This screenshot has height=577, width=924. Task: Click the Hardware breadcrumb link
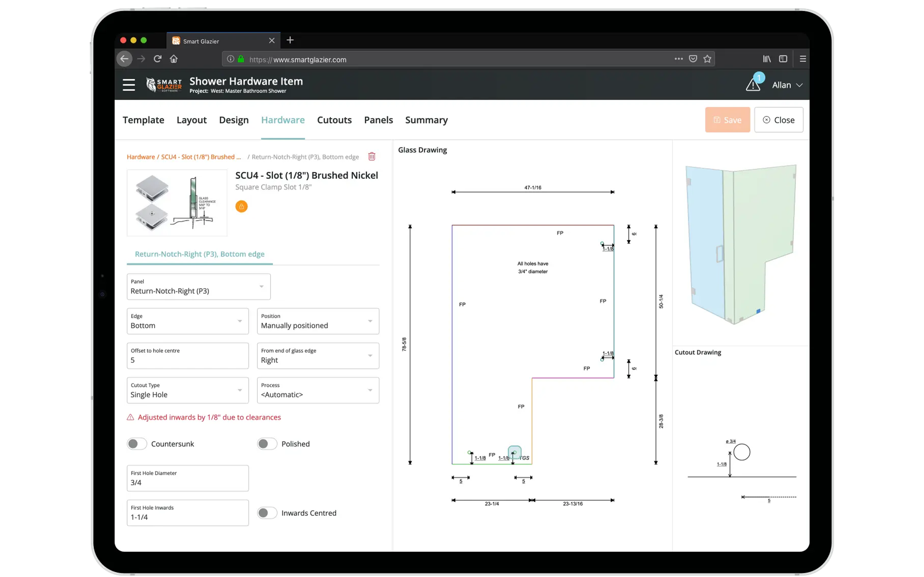[140, 157]
